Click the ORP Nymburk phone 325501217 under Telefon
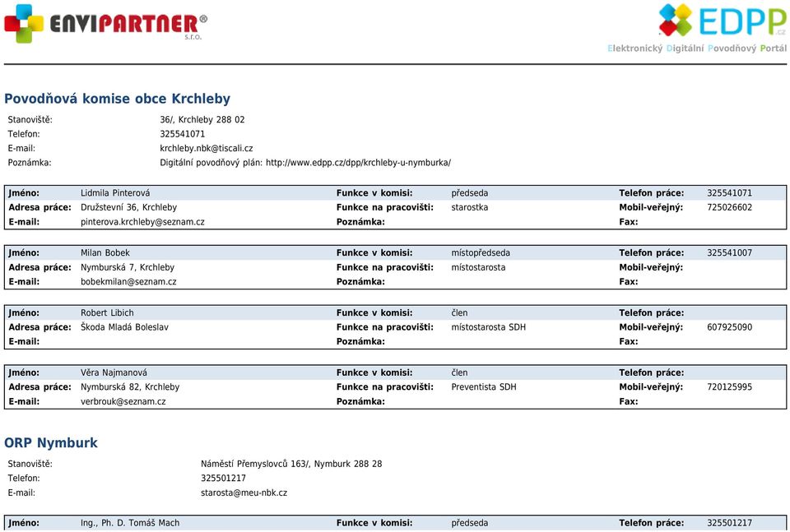This screenshot has height=532, width=790. [223, 479]
